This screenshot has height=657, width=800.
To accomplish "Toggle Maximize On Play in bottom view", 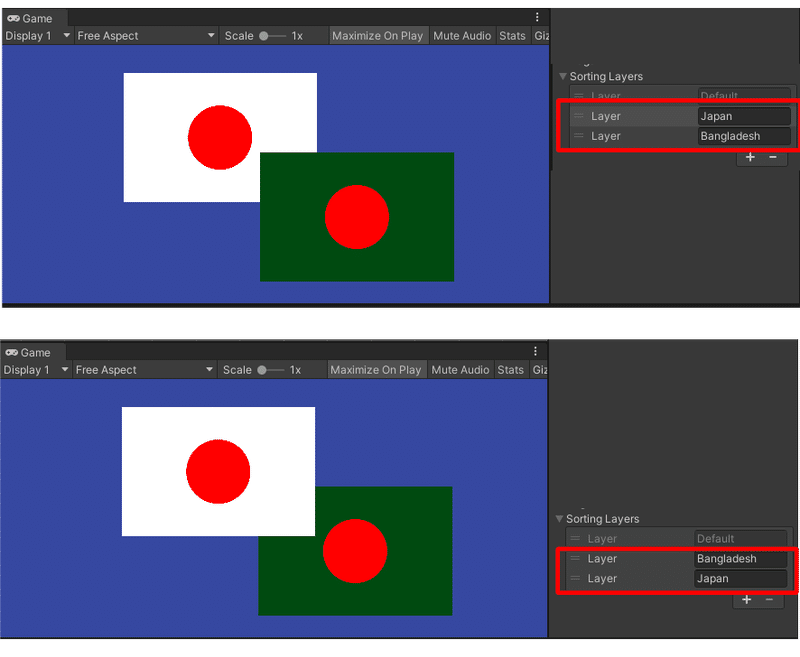I will point(376,370).
